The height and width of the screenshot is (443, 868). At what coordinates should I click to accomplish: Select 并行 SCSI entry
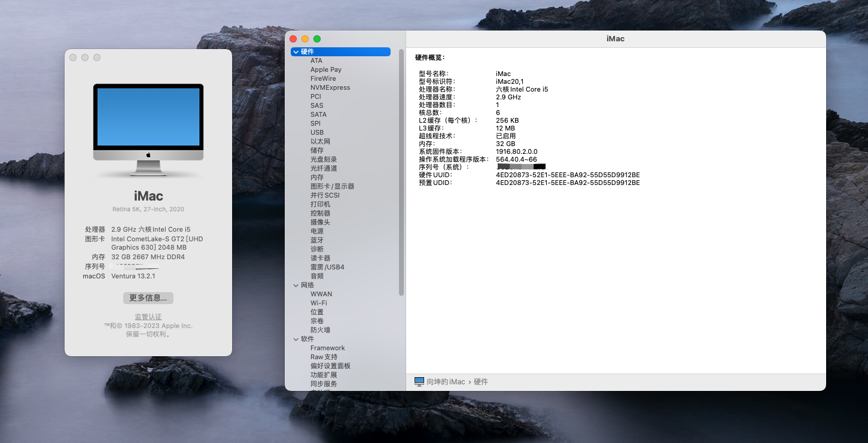point(325,195)
